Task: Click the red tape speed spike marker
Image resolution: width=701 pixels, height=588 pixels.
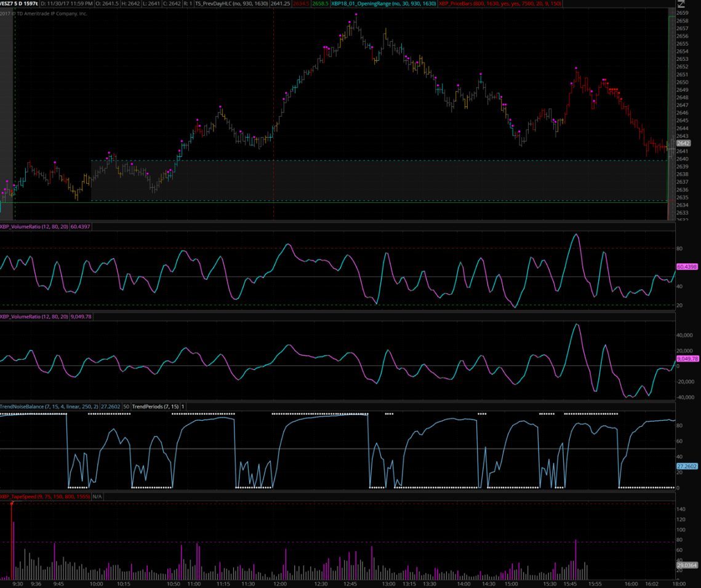Action: click(x=12, y=504)
